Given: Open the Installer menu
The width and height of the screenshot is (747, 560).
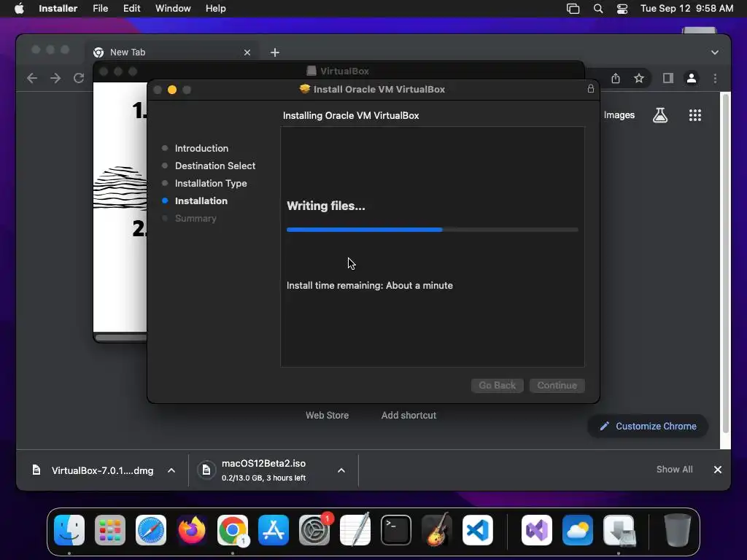Looking at the screenshot, I should point(58,9).
